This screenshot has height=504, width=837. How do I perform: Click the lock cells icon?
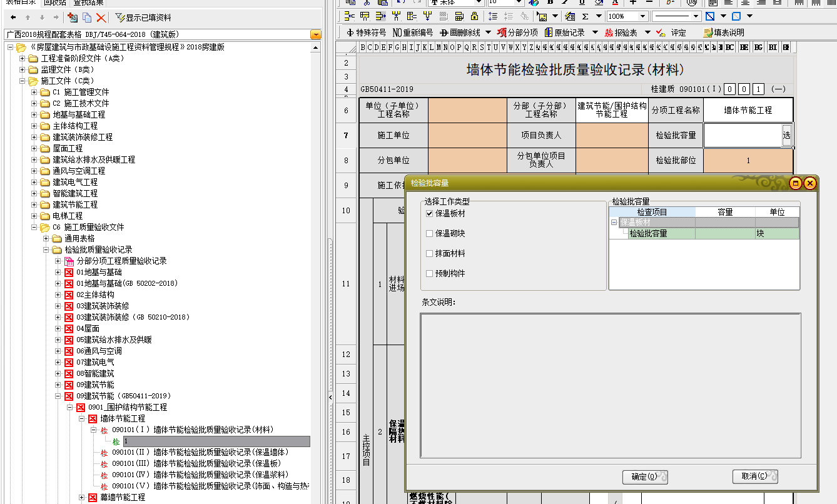tap(474, 16)
